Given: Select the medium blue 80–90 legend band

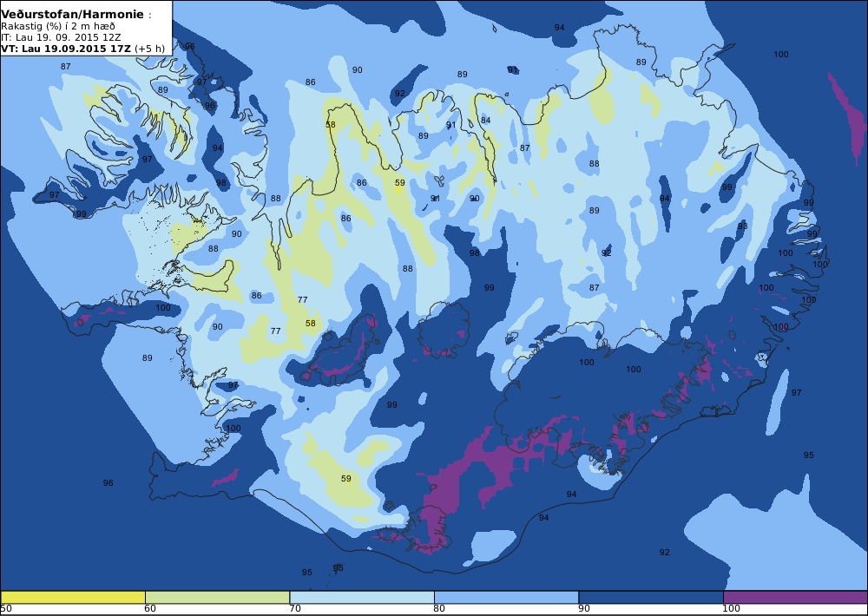Looking at the screenshot, I should click(507, 597).
